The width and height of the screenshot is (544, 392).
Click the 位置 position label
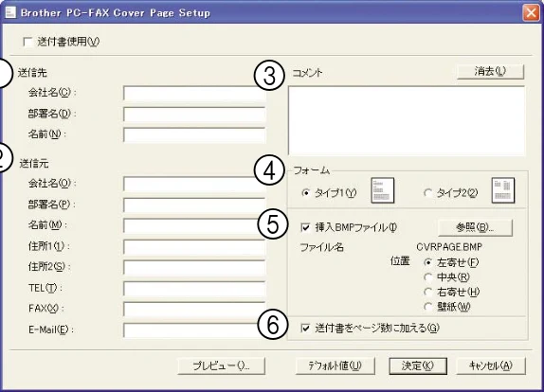400,261
